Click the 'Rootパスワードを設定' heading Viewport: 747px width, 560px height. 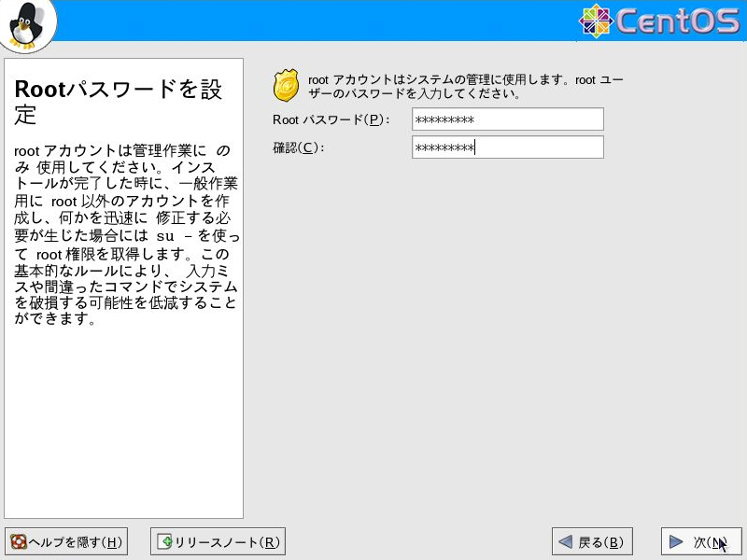pos(119,102)
